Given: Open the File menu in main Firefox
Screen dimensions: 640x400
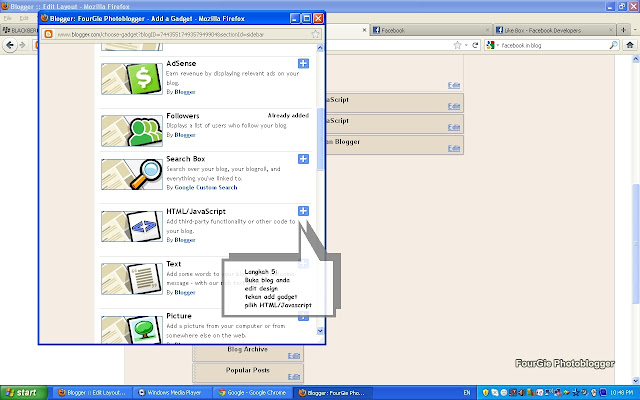Looking at the screenshot, I should pyautogui.click(x=7, y=18).
